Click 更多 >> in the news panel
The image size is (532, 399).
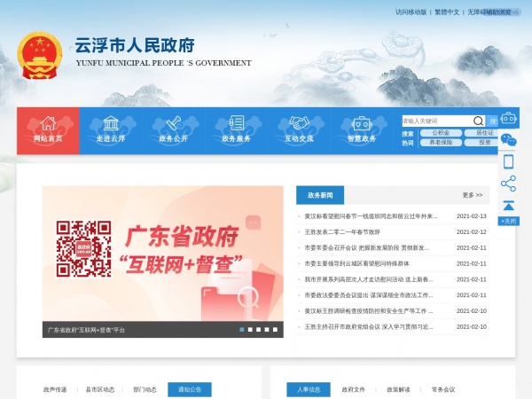[473, 195]
